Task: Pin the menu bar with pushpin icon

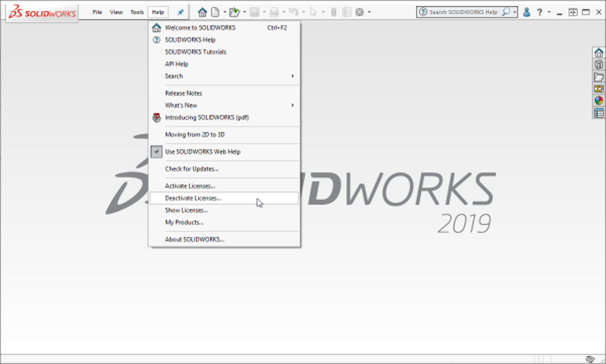Action: pos(180,12)
